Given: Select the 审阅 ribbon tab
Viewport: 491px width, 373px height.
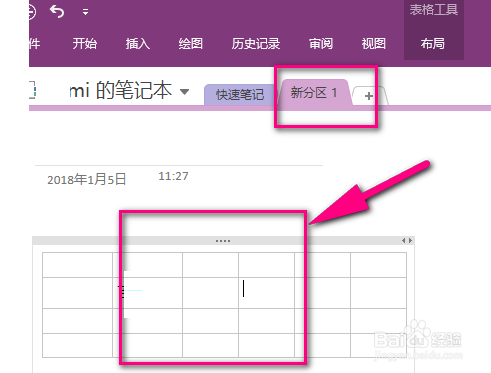Looking at the screenshot, I should coord(321,44).
